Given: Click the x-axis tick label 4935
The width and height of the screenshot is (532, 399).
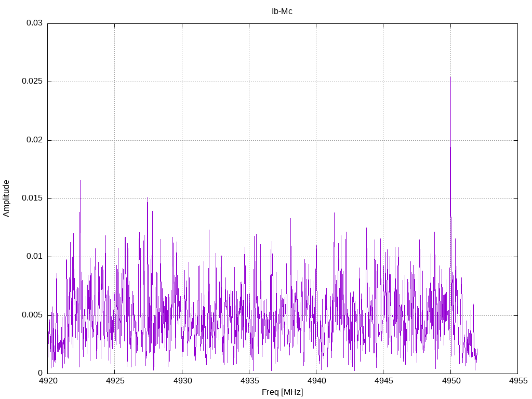Looking at the screenshot, I should 249,381.
